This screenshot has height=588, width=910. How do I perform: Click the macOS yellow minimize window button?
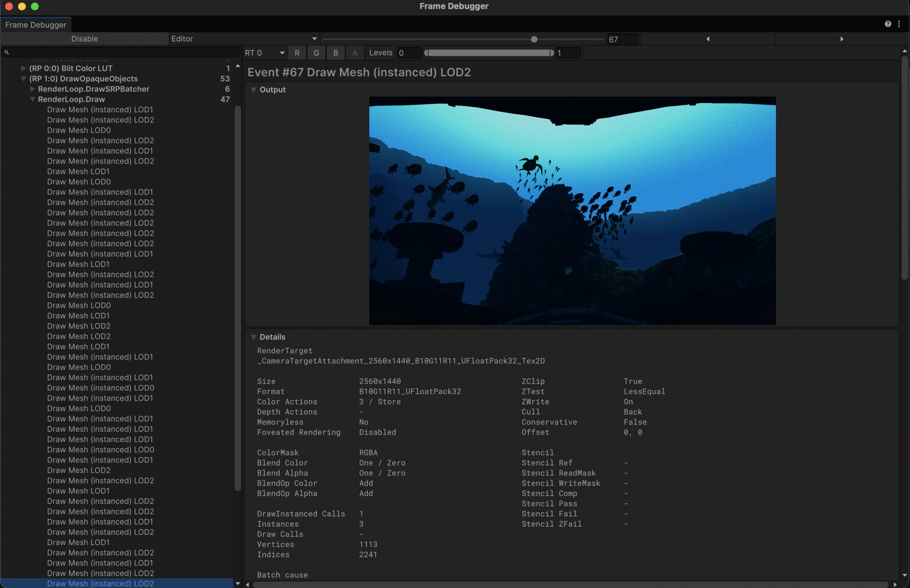[22, 6]
